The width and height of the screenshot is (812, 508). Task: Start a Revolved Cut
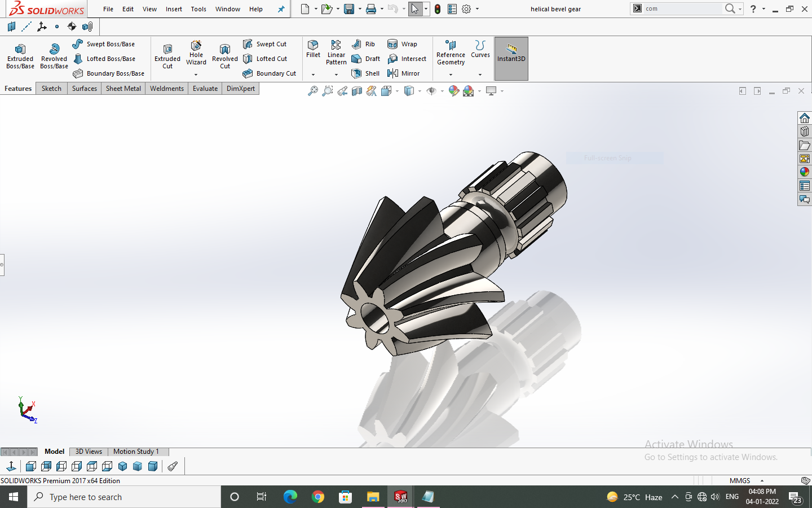[225, 56]
